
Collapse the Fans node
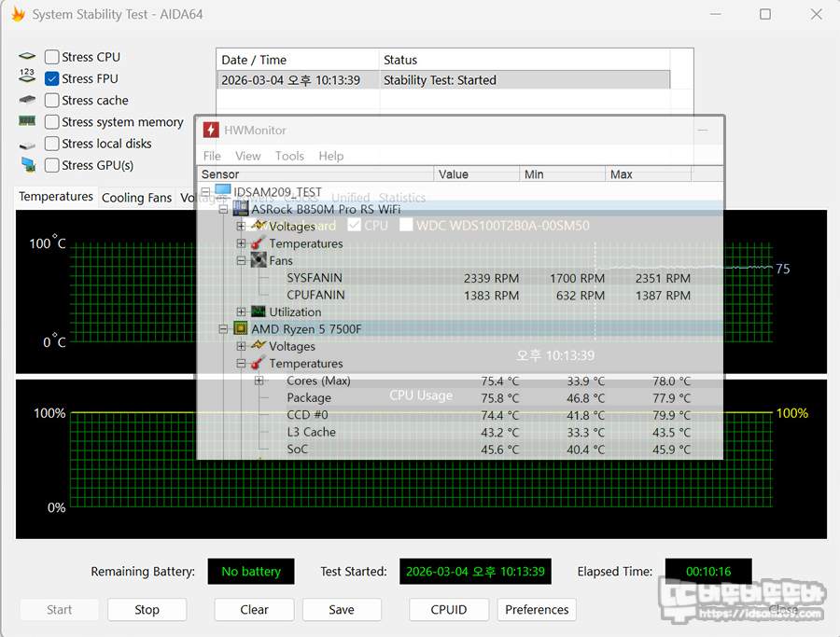241,260
